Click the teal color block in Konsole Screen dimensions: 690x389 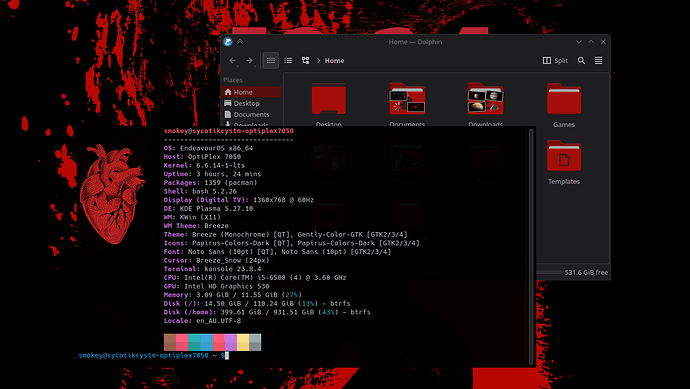[x=194, y=342]
